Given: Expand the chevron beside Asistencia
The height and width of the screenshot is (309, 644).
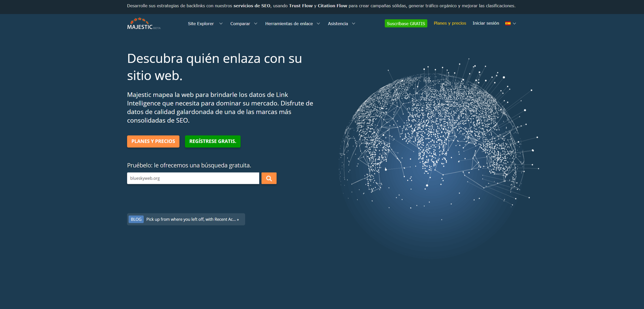Looking at the screenshot, I should pos(354,24).
